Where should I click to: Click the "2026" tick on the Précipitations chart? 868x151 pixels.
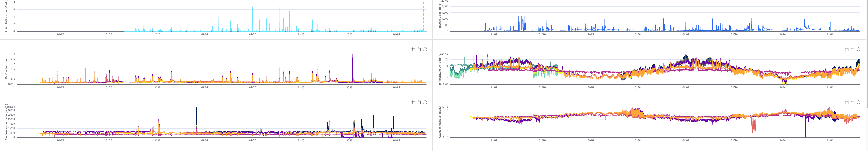[x=349, y=34]
